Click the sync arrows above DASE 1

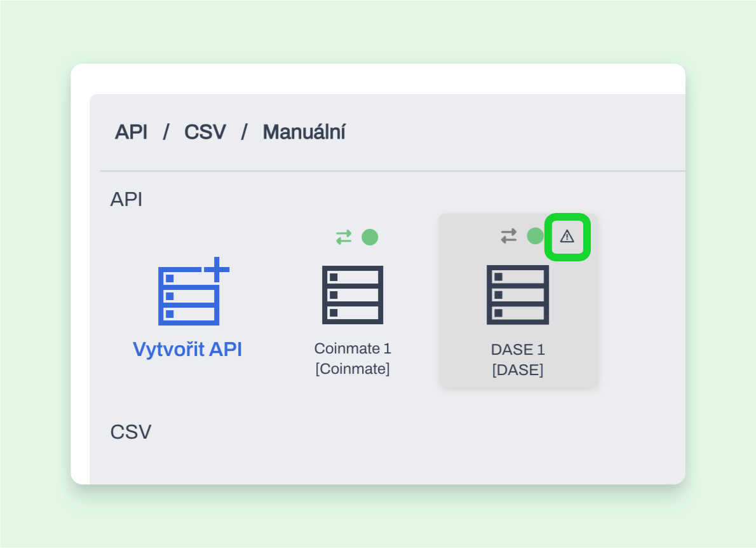pos(509,236)
